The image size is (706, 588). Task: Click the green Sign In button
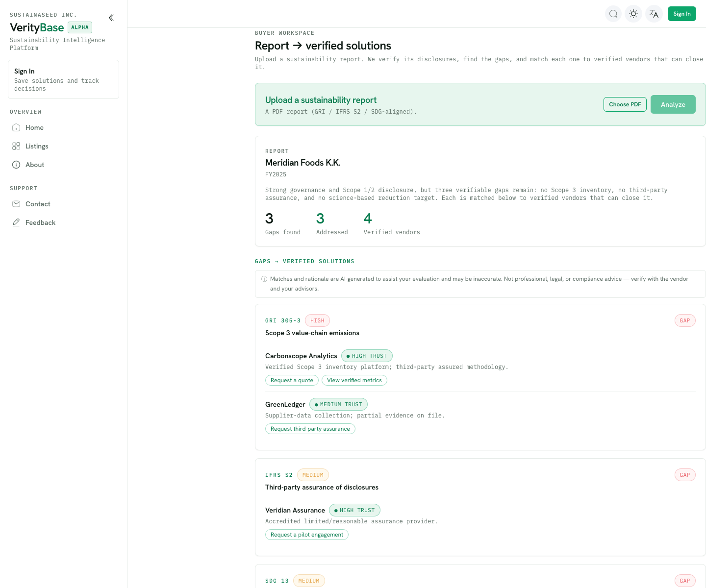(681, 14)
